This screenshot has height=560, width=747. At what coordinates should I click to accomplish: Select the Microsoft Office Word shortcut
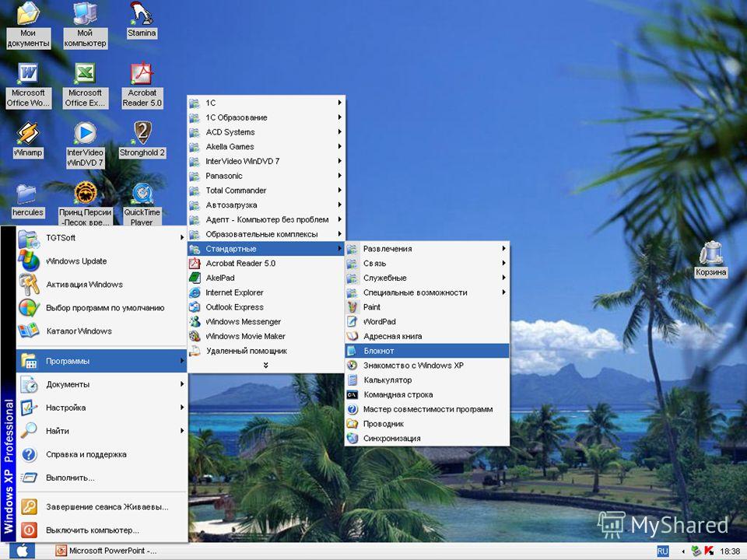coord(28,86)
